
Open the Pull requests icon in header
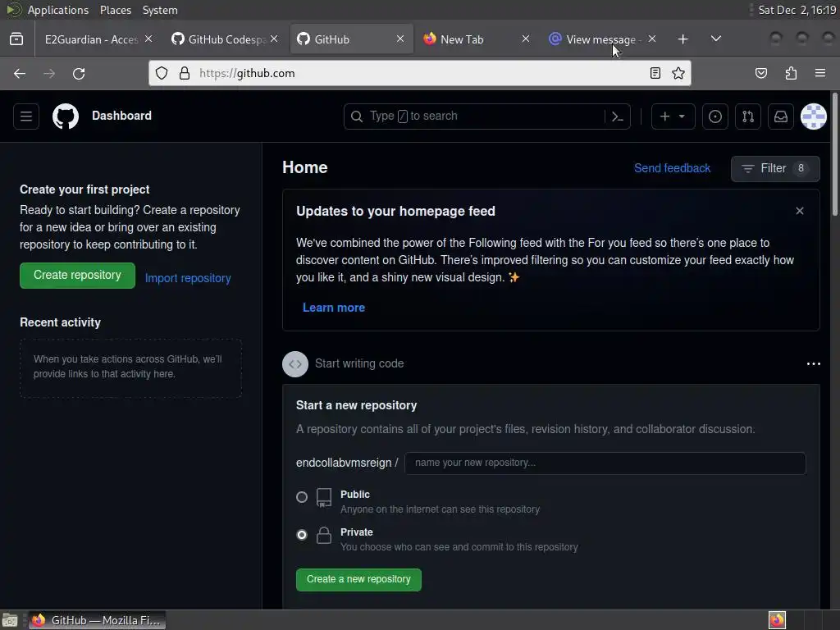pyautogui.click(x=748, y=116)
